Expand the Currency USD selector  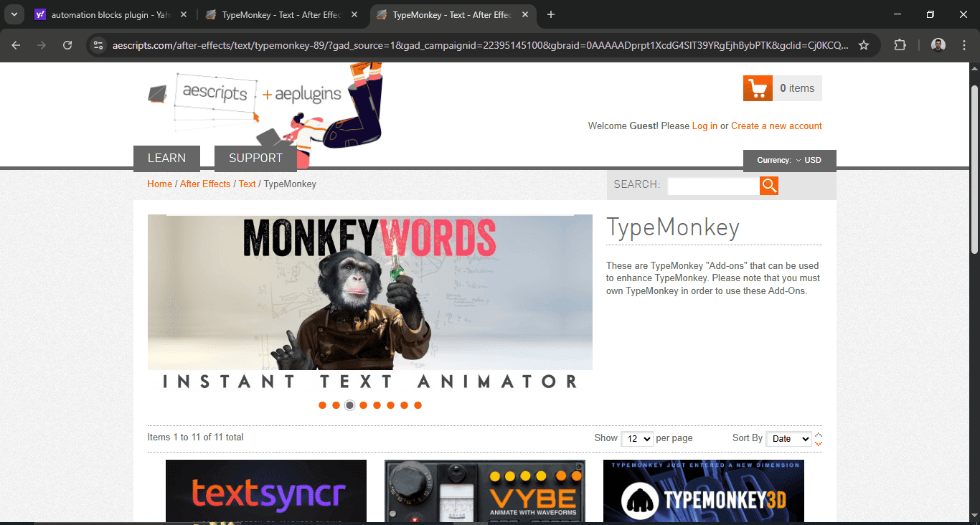pos(790,160)
